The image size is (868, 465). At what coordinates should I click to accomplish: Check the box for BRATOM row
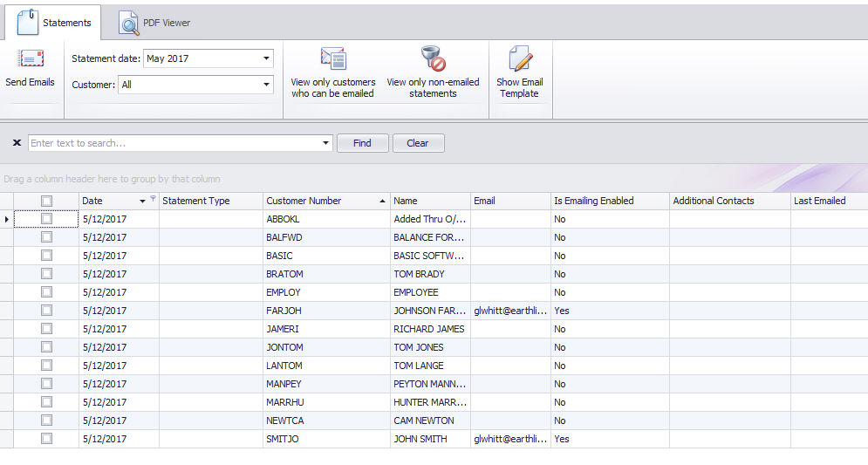coord(46,273)
